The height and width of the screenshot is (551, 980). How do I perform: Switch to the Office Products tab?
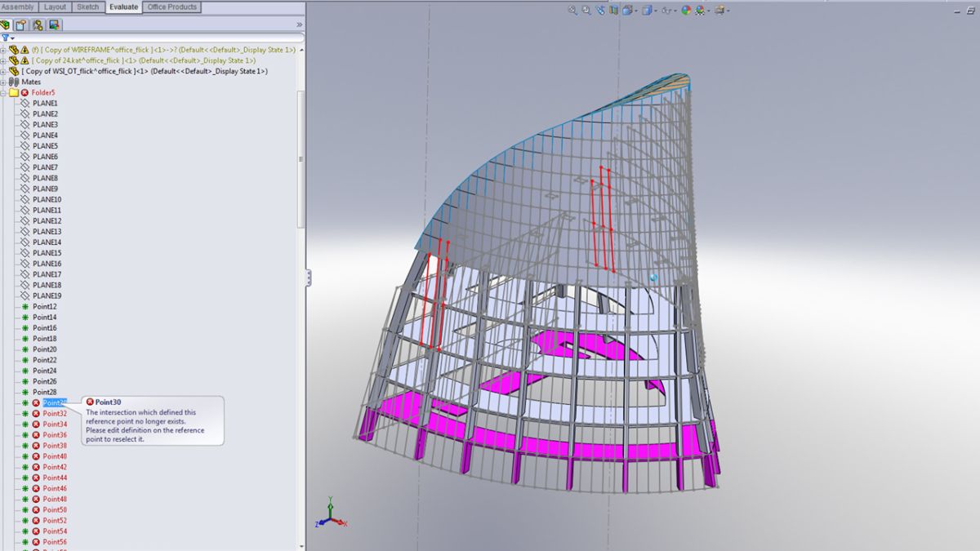(x=171, y=7)
